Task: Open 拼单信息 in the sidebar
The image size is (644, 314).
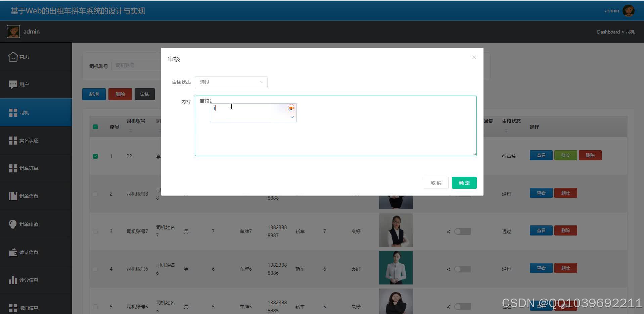Action: coord(36,196)
